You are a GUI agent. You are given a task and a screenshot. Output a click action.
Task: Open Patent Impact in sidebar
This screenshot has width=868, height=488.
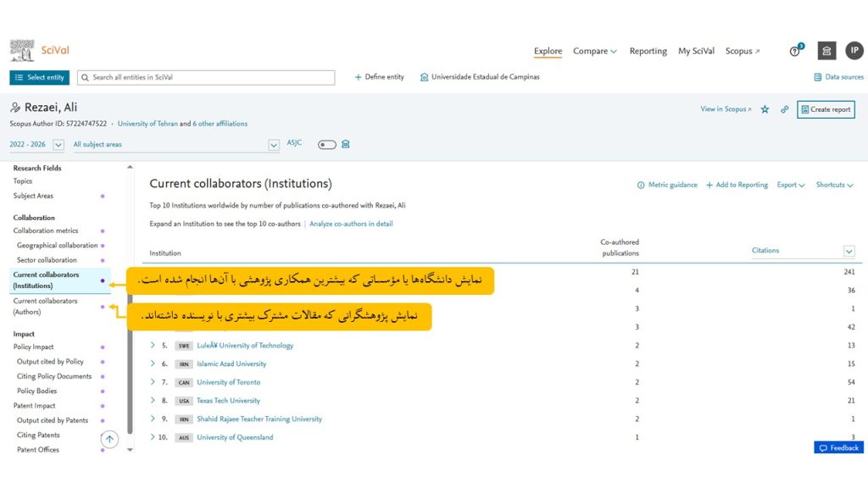[x=34, y=406]
